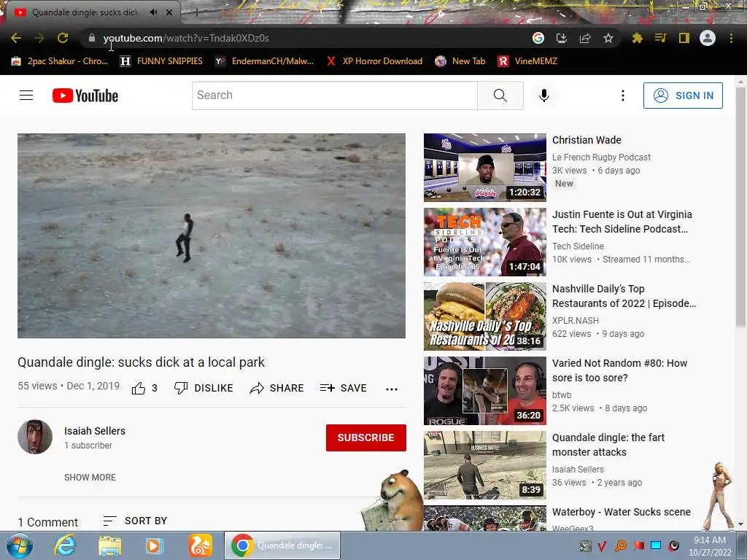This screenshot has width=747, height=560.
Task: Open Varied Not Random #80 video title
Action: click(x=620, y=370)
